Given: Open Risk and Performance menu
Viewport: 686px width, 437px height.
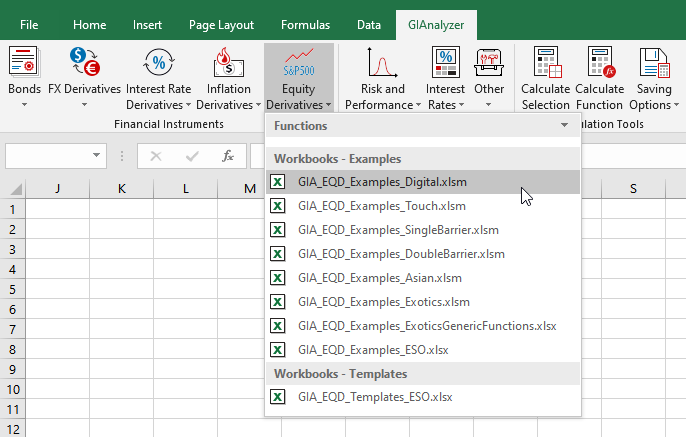Looking at the screenshot, I should (x=383, y=77).
